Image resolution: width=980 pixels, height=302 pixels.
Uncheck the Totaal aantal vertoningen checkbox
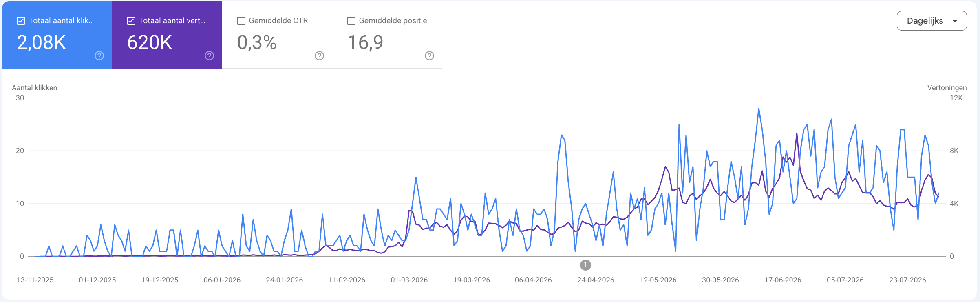(131, 21)
